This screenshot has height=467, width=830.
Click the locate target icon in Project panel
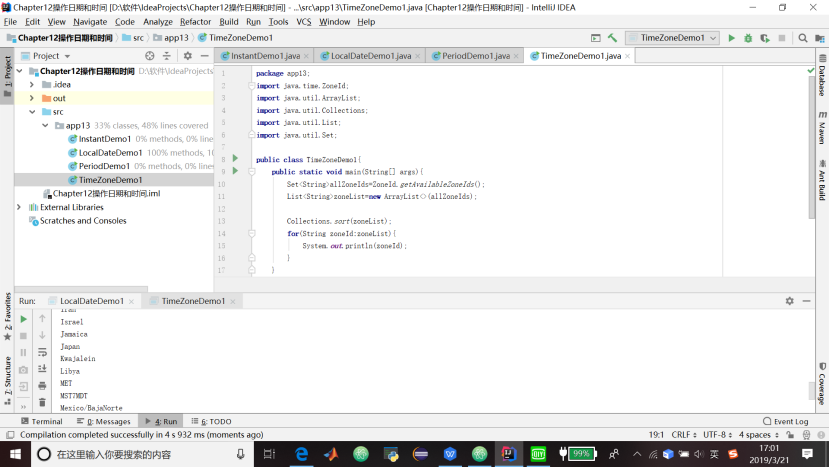point(150,56)
